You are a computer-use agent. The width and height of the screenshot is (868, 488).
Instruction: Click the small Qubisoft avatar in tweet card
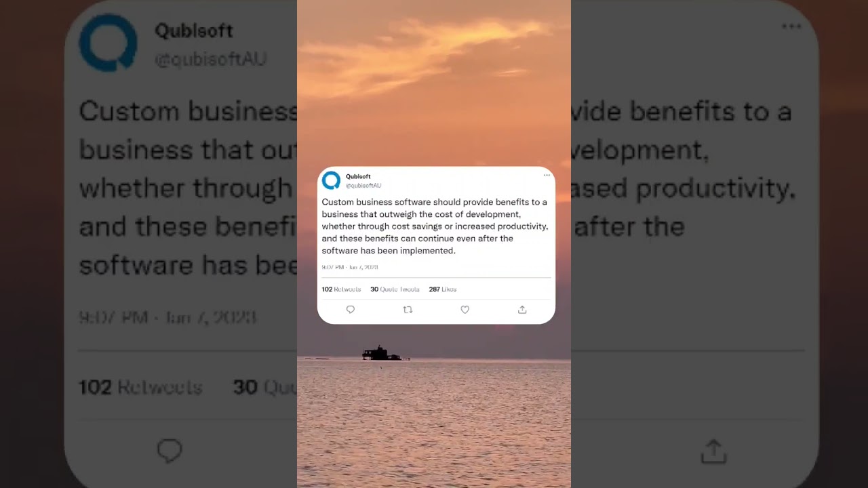[x=331, y=180]
